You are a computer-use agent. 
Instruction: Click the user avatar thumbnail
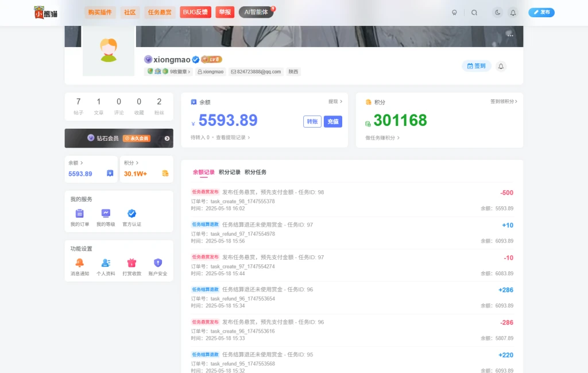(x=109, y=50)
